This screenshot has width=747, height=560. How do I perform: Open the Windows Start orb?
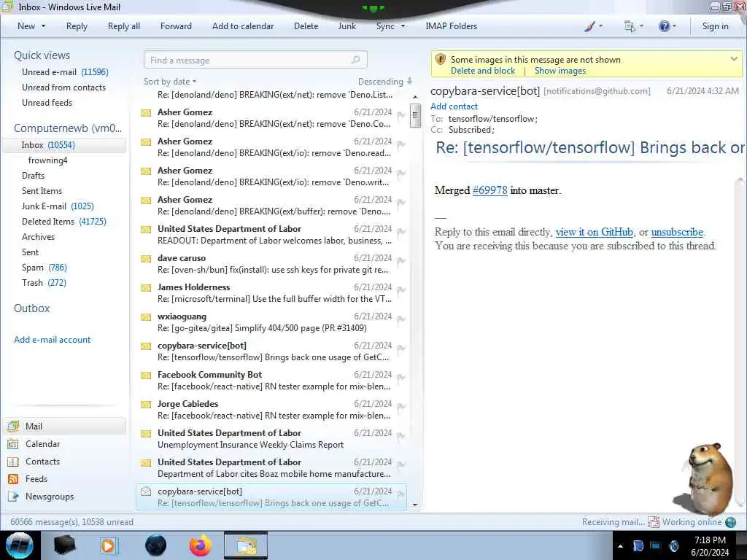19,545
